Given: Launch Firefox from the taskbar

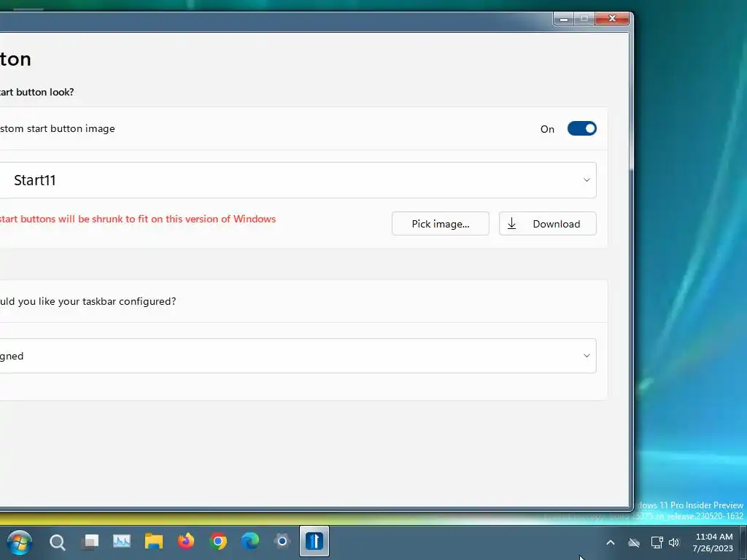Looking at the screenshot, I should pyautogui.click(x=186, y=542).
